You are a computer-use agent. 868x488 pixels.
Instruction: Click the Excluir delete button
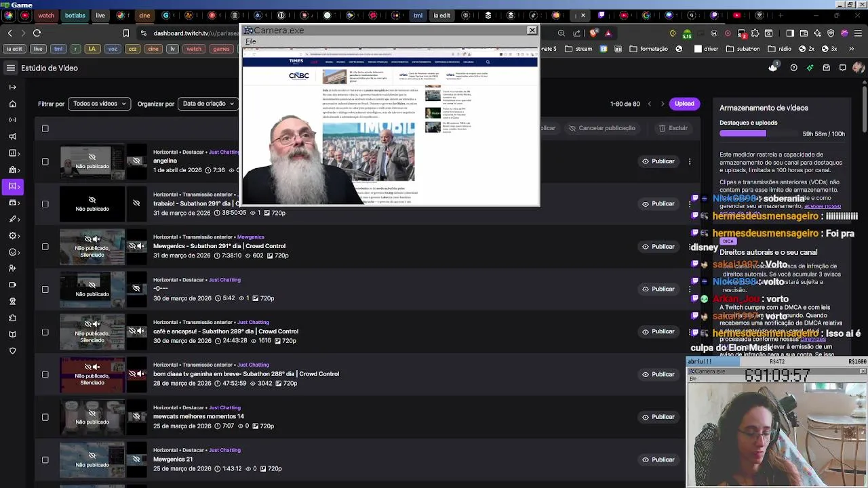673,128
